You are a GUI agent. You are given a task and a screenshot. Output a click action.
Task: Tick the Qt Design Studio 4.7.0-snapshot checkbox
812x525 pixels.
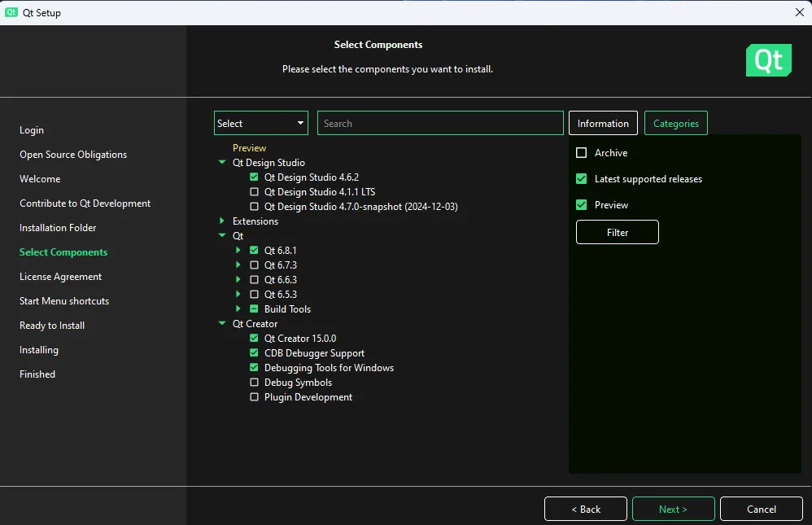pos(254,206)
